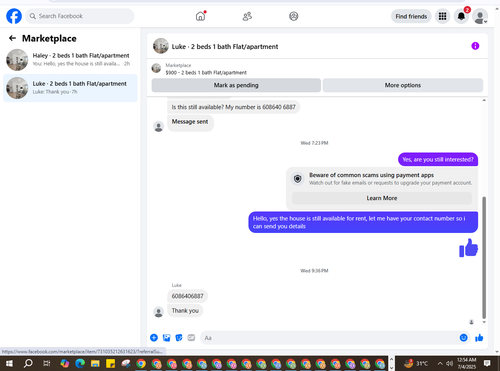Open the Windows notification center
This screenshot has height=371, width=500.
point(487,363)
